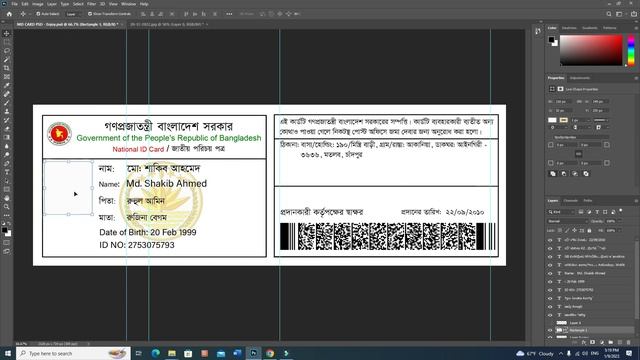Click the Windows Start button

tap(7, 353)
